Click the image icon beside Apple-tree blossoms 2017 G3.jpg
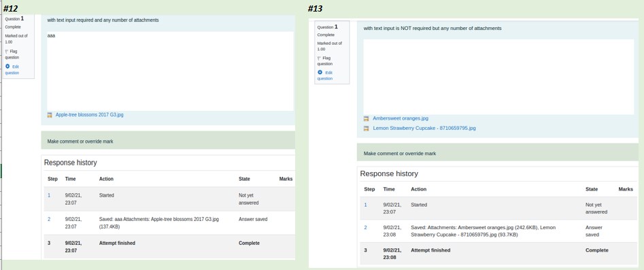Image resolution: width=644 pixels, height=270 pixels. point(50,115)
